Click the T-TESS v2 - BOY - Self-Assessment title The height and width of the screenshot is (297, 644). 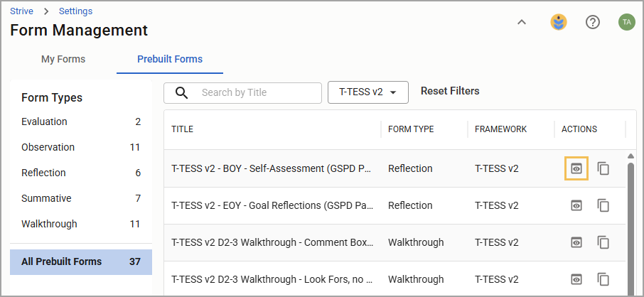pyautogui.click(x=272, y=168)
